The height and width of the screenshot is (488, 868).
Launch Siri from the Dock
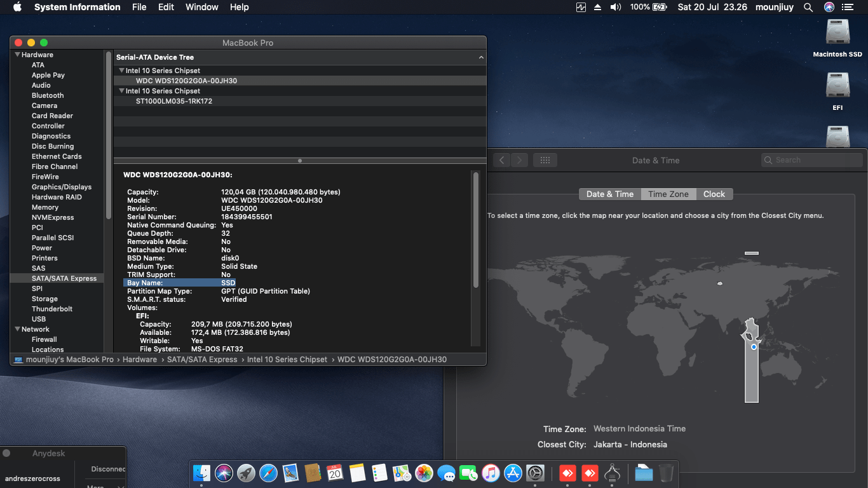224,473
